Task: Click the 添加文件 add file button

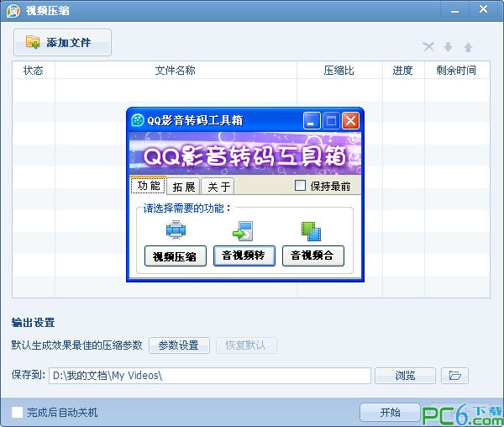Action: point(63,42)
